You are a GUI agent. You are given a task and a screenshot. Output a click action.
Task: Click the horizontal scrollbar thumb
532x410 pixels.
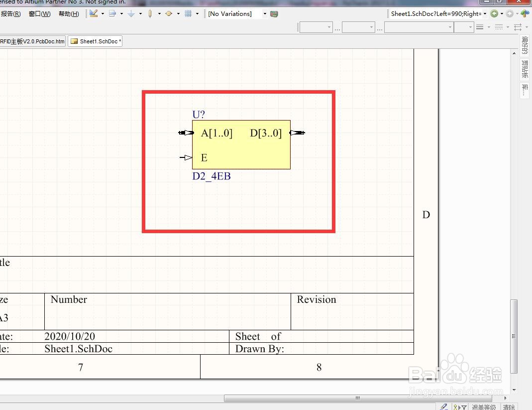point(358,398)
